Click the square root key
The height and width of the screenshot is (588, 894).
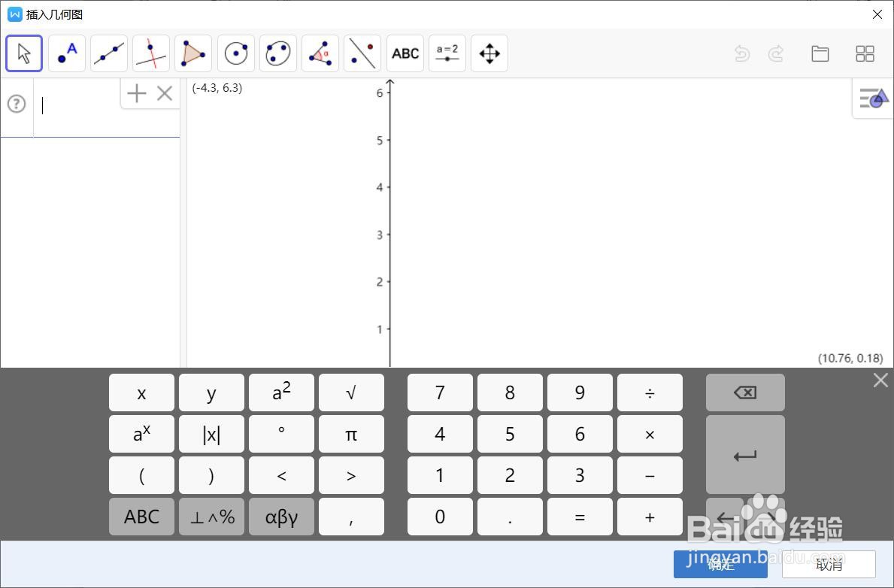click(x=351, y=393)
